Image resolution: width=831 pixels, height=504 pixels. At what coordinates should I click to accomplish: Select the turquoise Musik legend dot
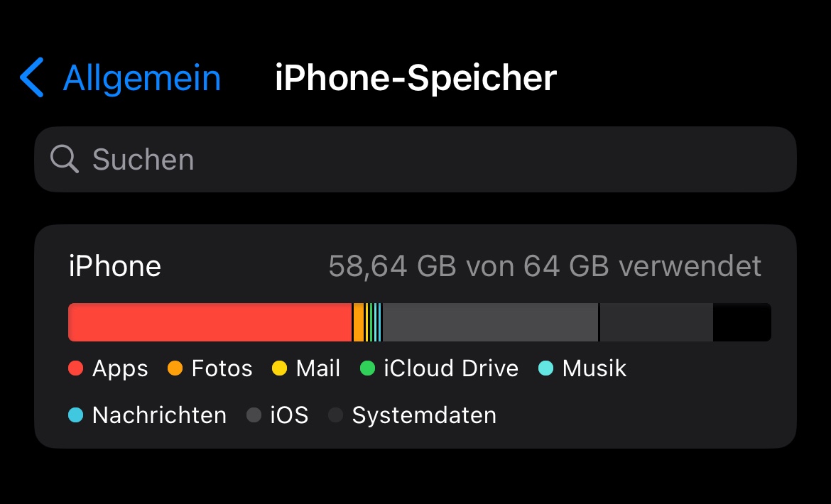point(545,368)
